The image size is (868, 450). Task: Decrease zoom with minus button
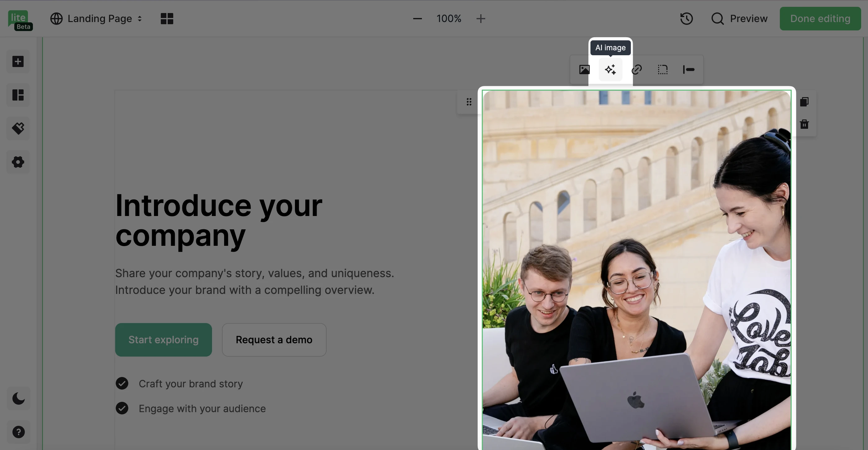[x=417, y=19]
